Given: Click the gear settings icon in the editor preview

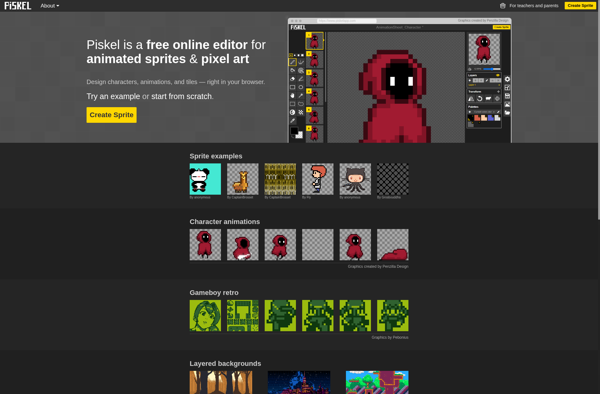Looking at the screenshot, I should point(507,79).
